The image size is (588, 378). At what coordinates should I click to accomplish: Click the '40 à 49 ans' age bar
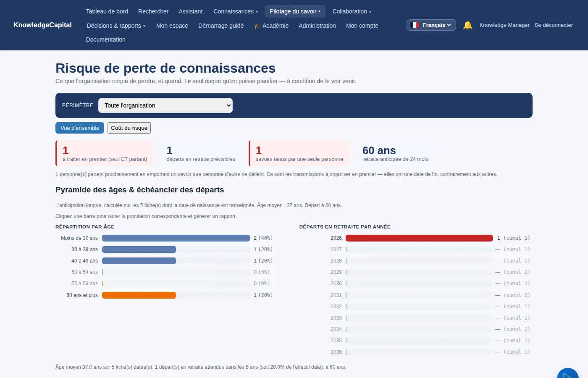pos(139,261)
